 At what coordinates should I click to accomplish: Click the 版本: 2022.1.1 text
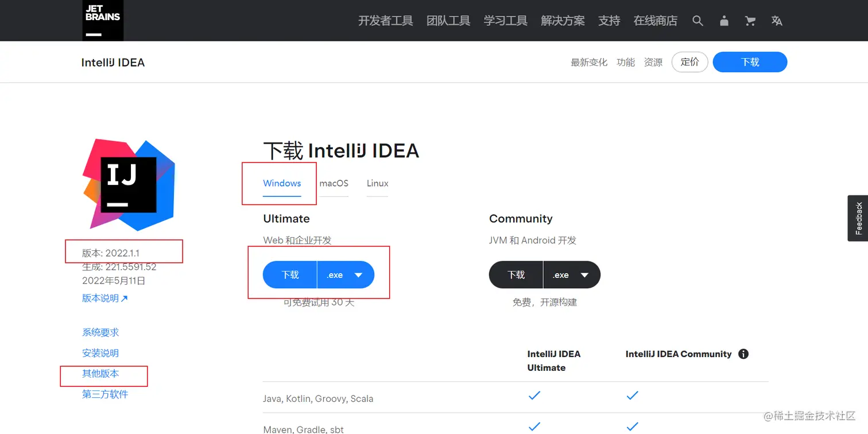(x=111, y=253)
